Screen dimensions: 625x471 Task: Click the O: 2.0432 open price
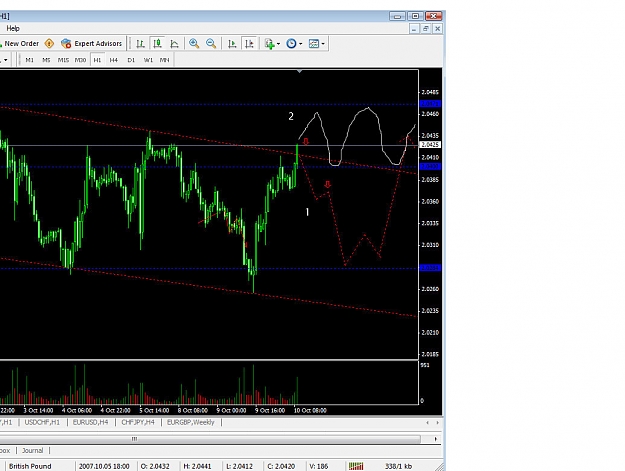pos(155,466)
